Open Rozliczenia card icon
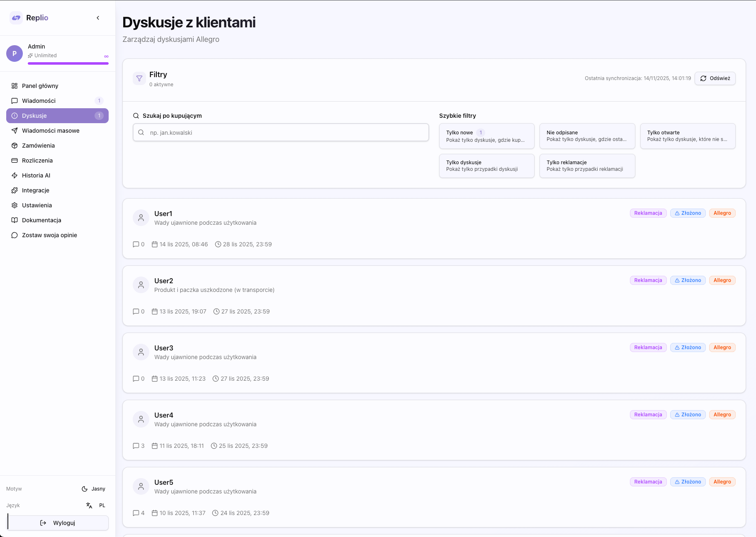This screenshot has width=756, height=537. 15,160
